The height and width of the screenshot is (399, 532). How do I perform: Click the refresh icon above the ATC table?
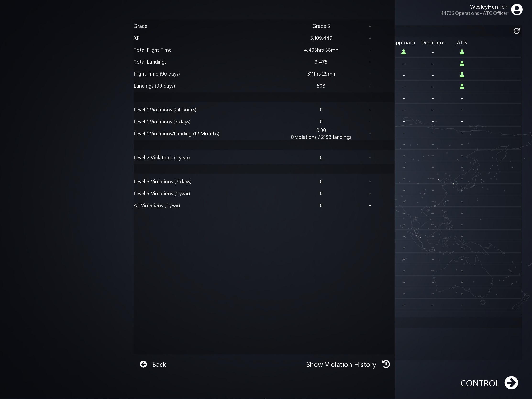click(516, 31)
